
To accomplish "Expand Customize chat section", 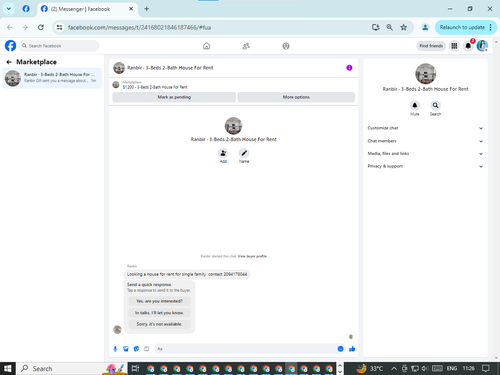I will (425, 128).
